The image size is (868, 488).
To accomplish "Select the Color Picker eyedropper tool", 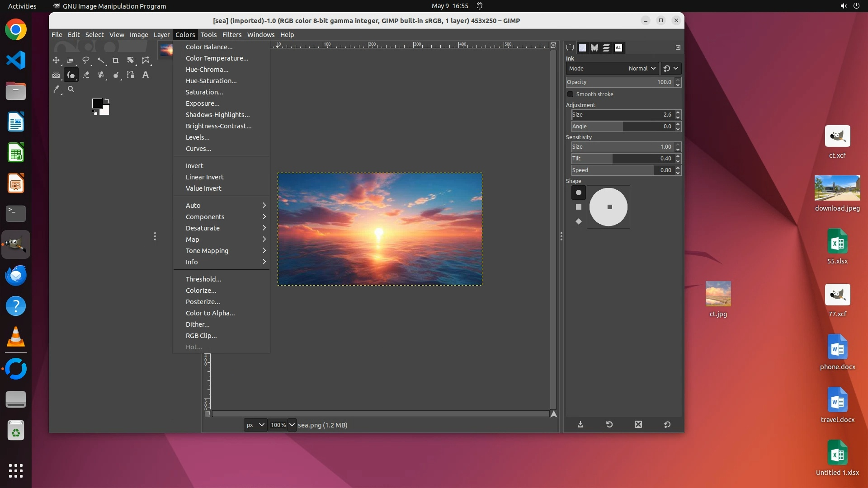I will click(x=56, y=89).
